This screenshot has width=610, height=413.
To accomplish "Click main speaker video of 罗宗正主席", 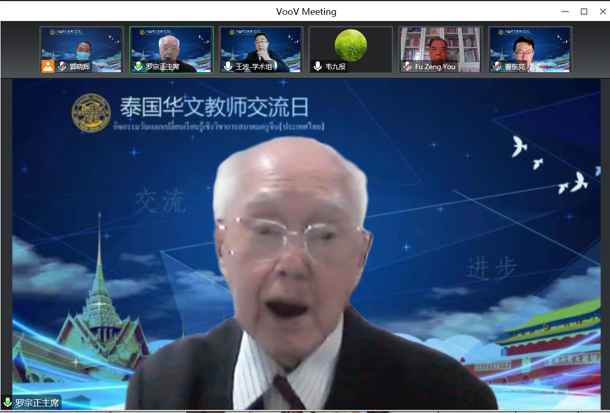I will tap(306, 244).
